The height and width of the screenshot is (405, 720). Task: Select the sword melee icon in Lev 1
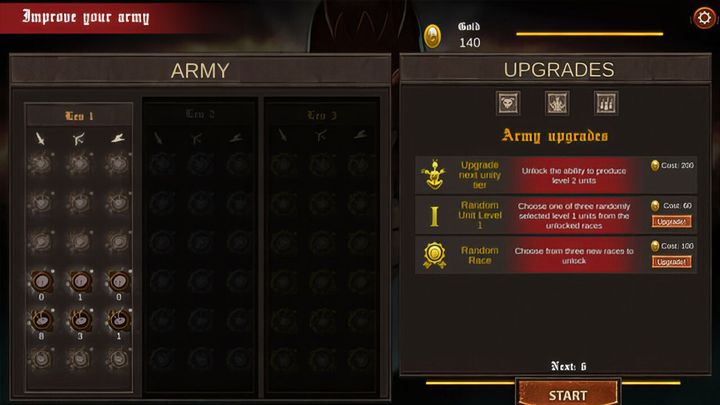pos(40,138)
